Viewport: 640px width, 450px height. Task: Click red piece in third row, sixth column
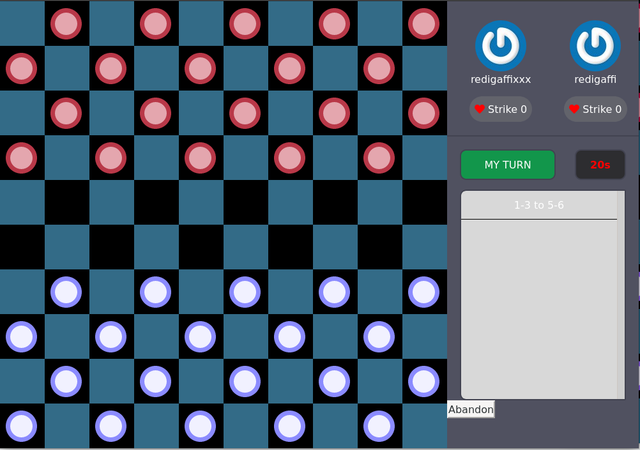[245, 113]
